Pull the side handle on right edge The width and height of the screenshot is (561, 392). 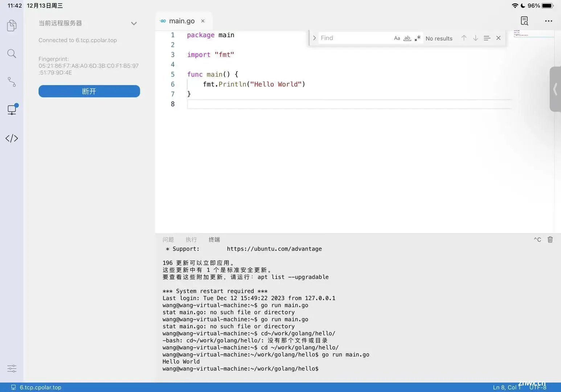click(555, 89)
